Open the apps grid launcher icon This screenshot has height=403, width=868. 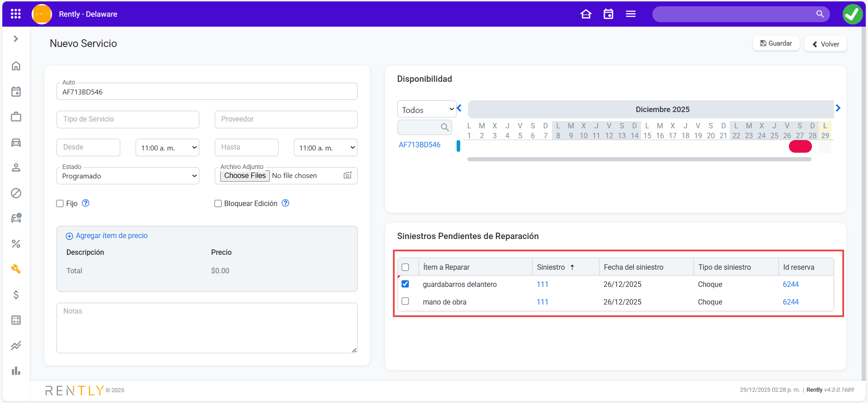(x=16, y=14)
